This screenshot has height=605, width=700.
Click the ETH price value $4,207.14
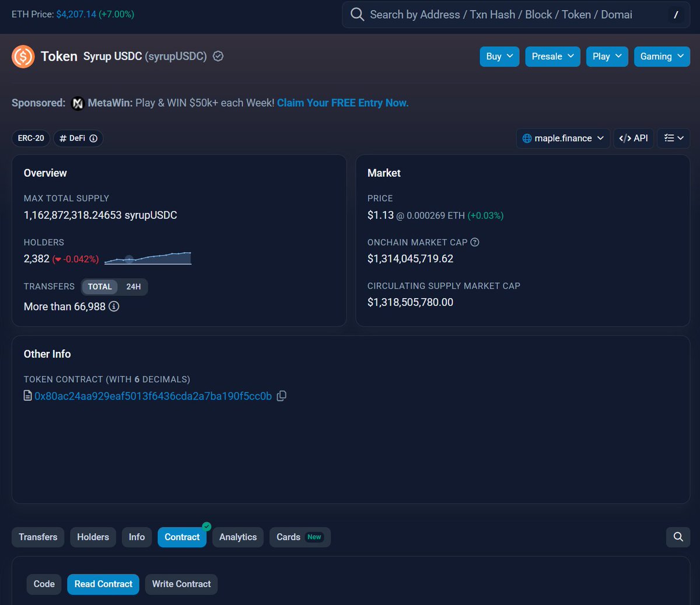click(76, 14)
